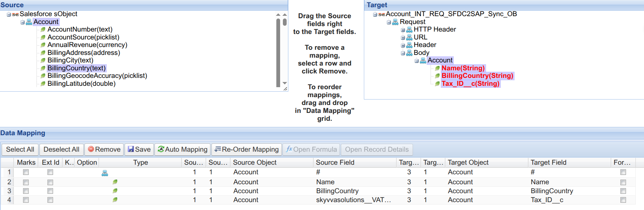Image resolution: width=644 pixels, height=210 pixels.
Task: Tick the Formula checkbox in mapping row 1
Action: pos(623,172)
